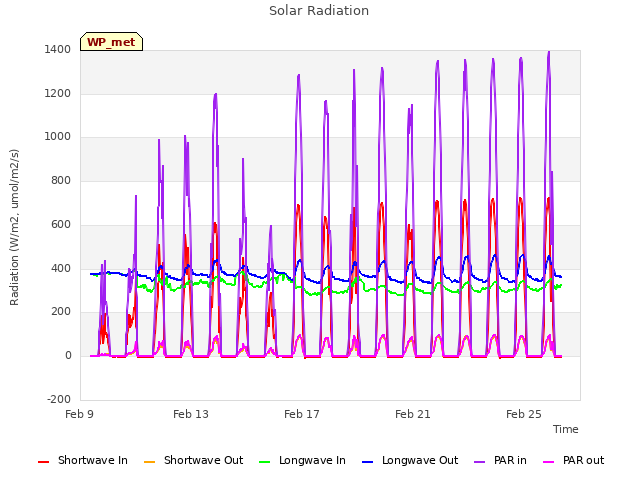Click the 1200 y-axis tick label

tap(58, 93)
